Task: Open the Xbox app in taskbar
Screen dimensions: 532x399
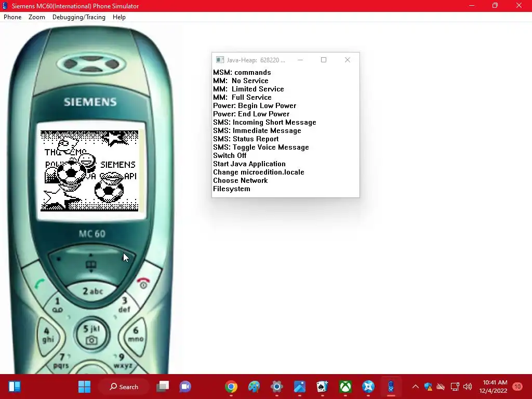Action: (345, 387)
